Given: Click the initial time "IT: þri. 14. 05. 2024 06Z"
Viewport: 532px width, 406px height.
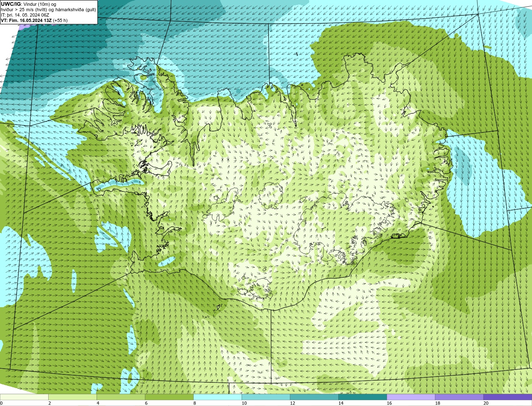Looking at the screenshot, I should (x=25, y=15).
